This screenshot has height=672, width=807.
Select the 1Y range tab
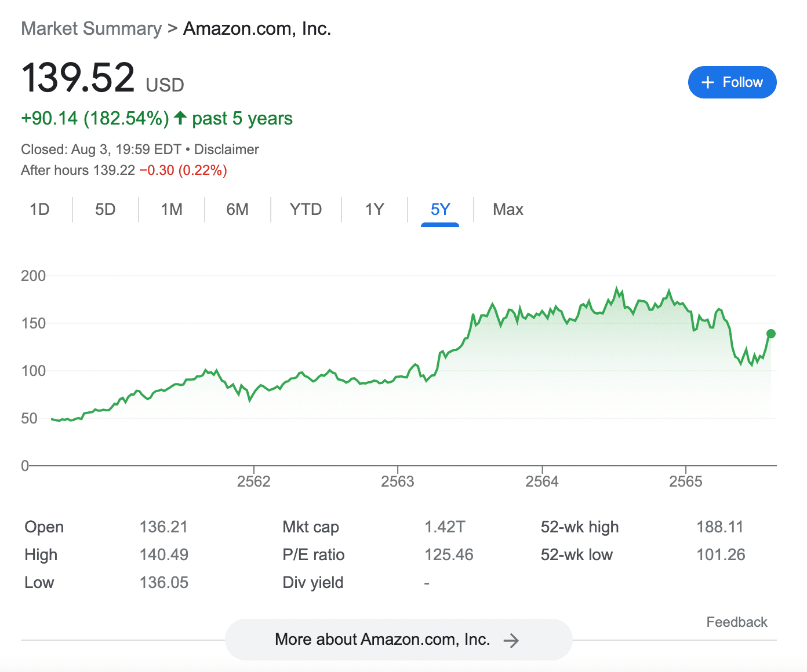(375, 209)
